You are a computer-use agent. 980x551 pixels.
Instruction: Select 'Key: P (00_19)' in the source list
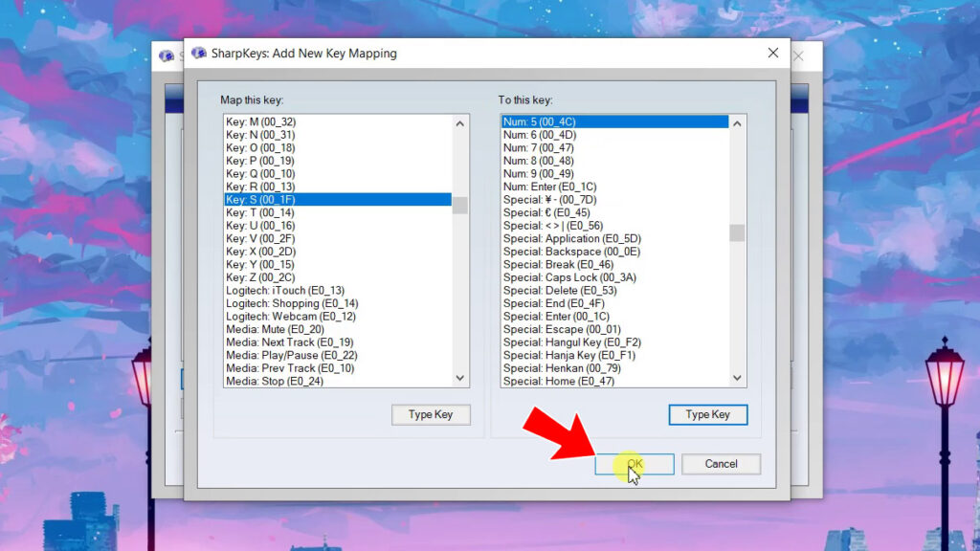(x=338, y=161)
